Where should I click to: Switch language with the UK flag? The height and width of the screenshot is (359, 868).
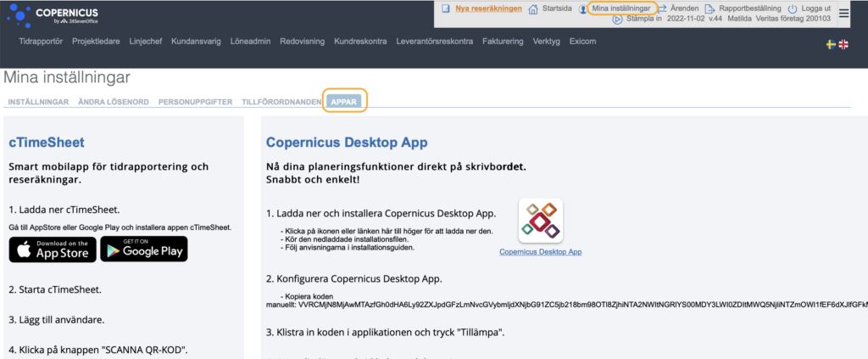point(843,45)
